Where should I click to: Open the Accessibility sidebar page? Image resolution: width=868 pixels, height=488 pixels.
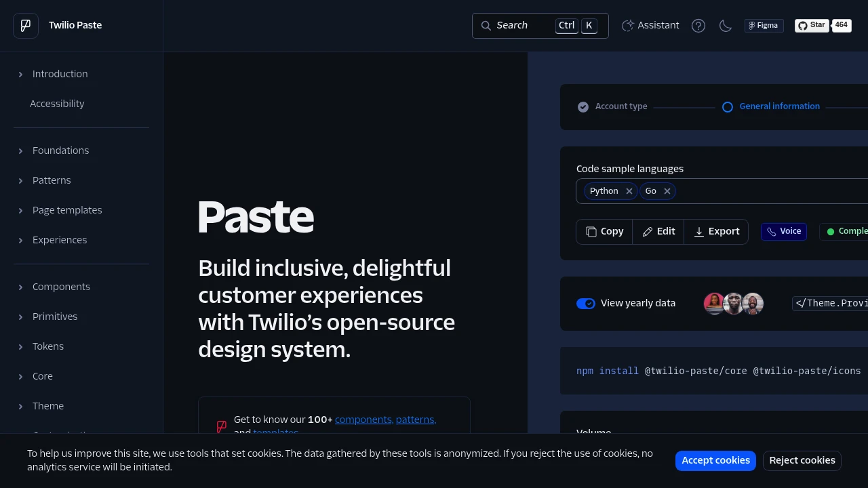pyautogui.click(x=57, y=104)
